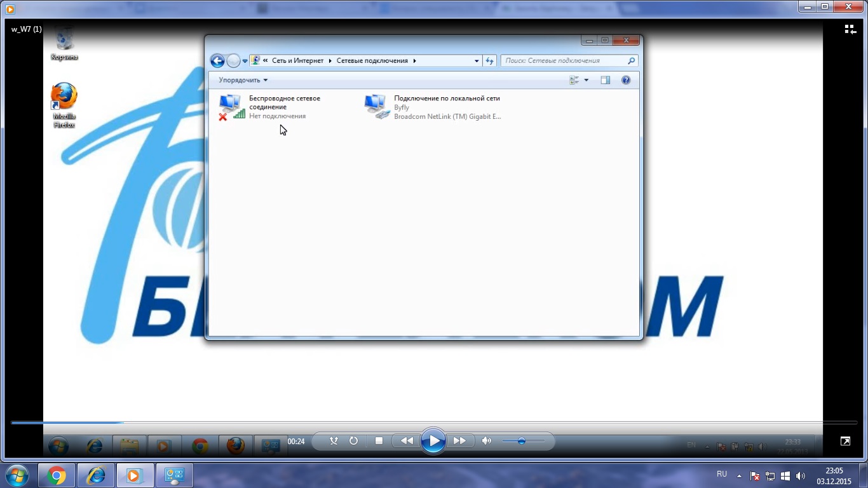The width and height of the screenshot is (868, 488).
Task: Open network connections taskbar button
Action: pos(174,475)
